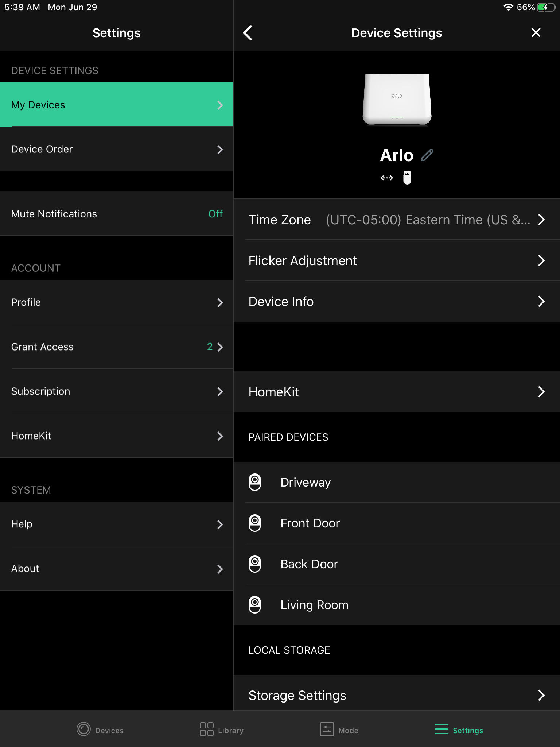This screenshot has height=747, width=560.
Task: Open the Devices tab icon
Action: click(x=84, y=729)
